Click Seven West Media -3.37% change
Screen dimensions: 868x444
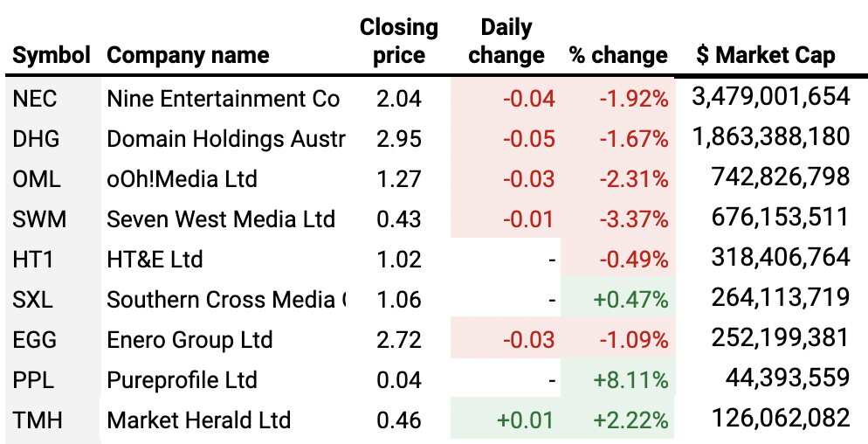point(634,219)
